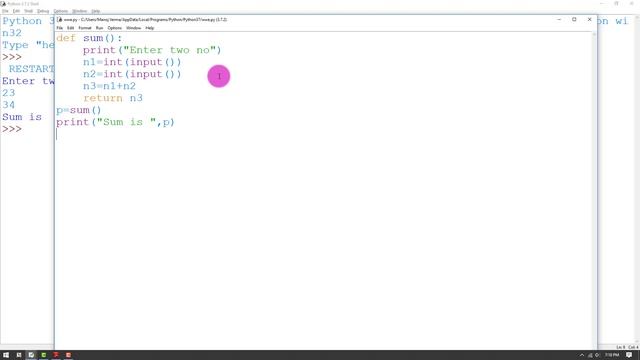This screenshot has height=360, width=640.
Task: Click the print("Enter two no") line
Action: (x=152, y=50)
